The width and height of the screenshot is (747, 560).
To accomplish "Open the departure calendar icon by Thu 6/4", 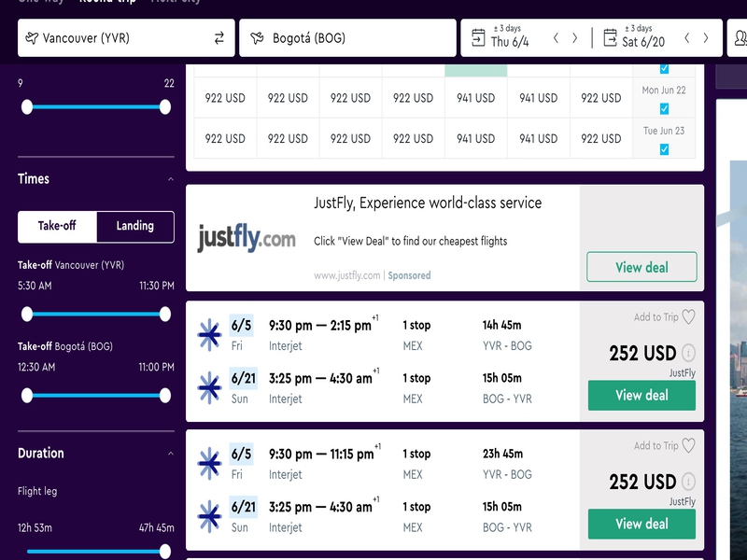I will [x=478, y=37].
